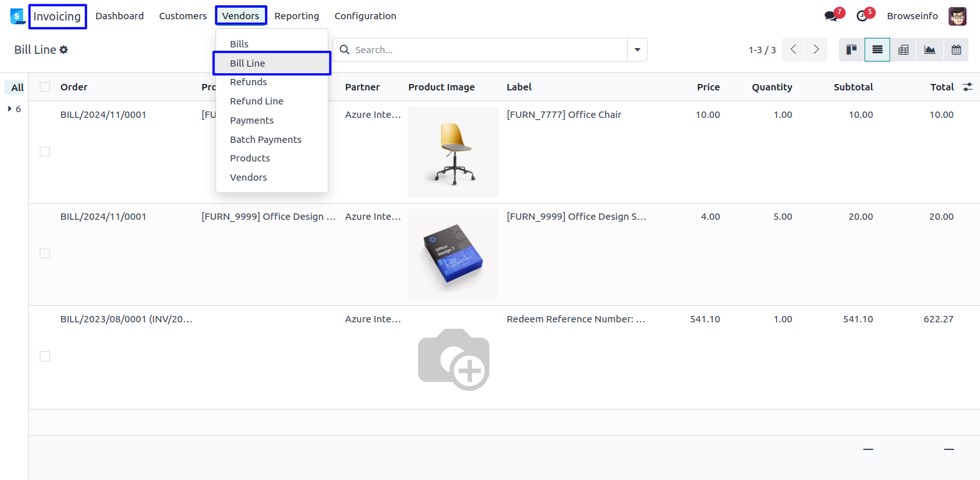The image size is (980, 480).
Task: Tick checkbox for Office Chair bill line
Action: click(x=45, y=152)
